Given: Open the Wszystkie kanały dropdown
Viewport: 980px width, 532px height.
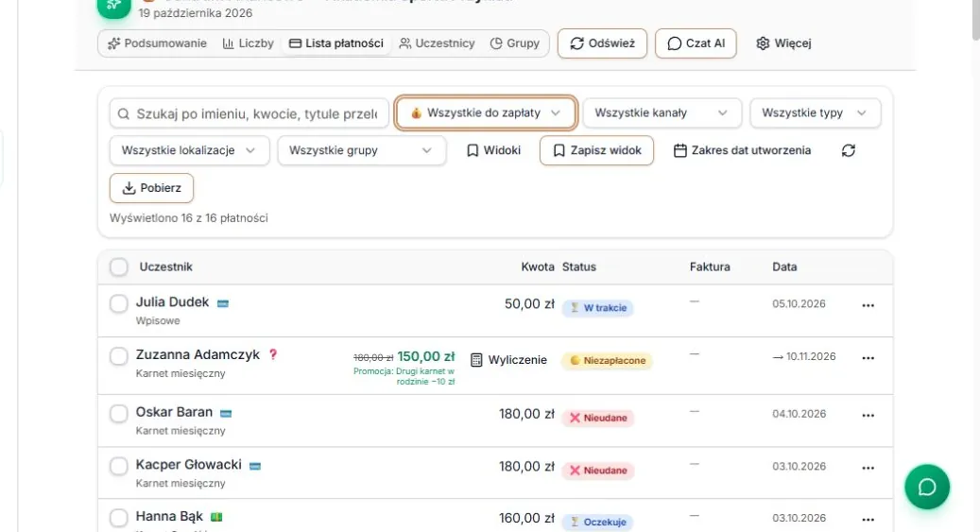Looking at the screenshot, I should [662, 112].
